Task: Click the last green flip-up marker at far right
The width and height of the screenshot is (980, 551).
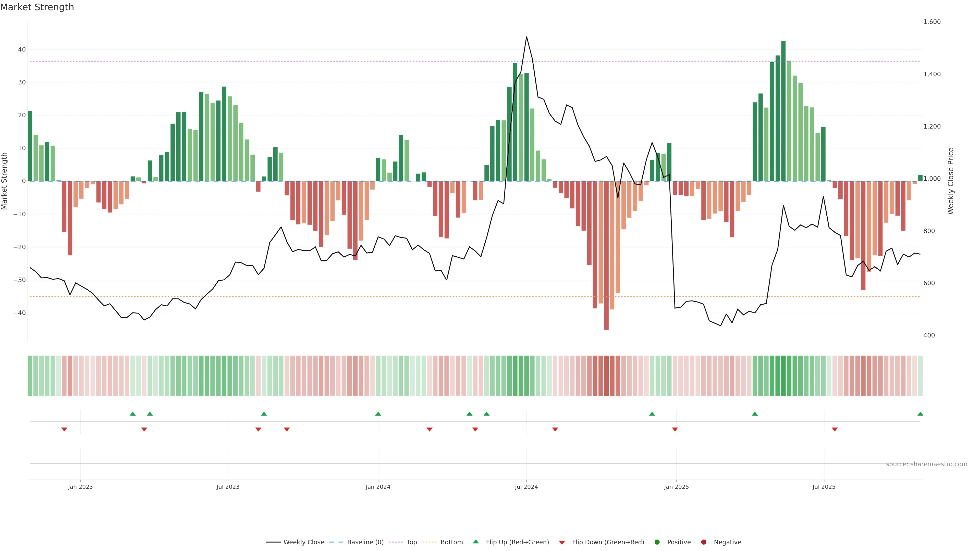Action: click(920, 414)
